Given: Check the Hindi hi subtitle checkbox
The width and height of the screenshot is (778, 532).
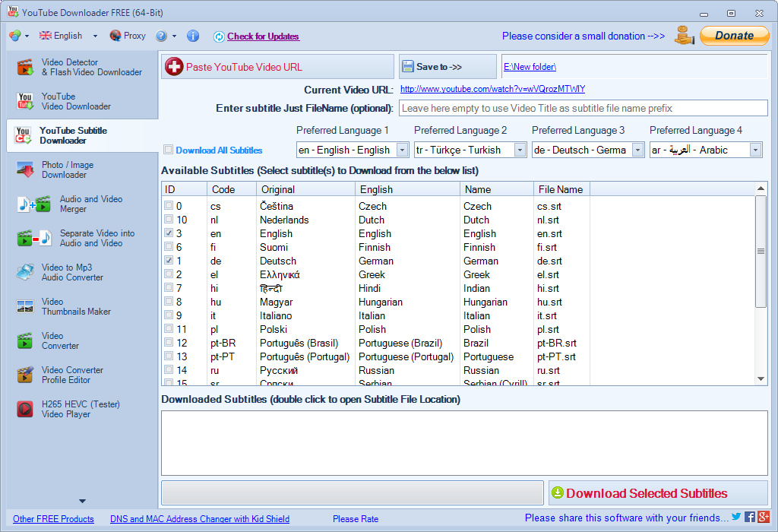Looking at the screenshot, I should point(169,287).
